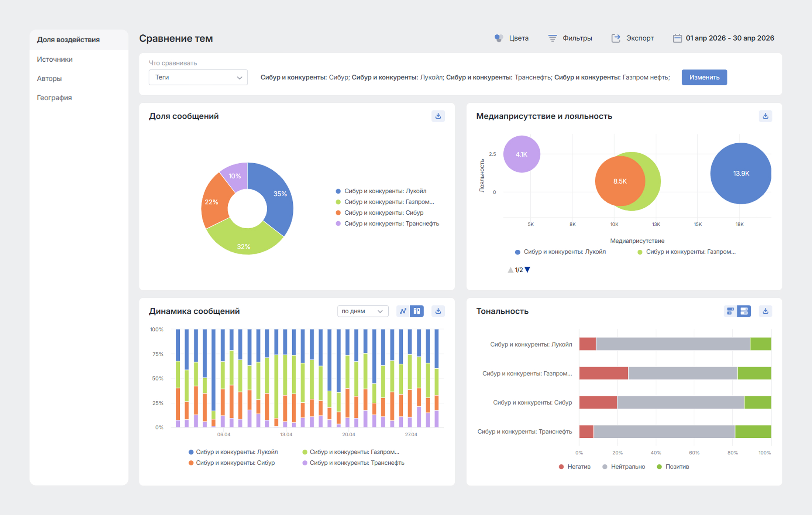The height and width of the screenshot is (515, 812).
Task: Open the Теги comparison dropdown
Action: click(198, 77)
